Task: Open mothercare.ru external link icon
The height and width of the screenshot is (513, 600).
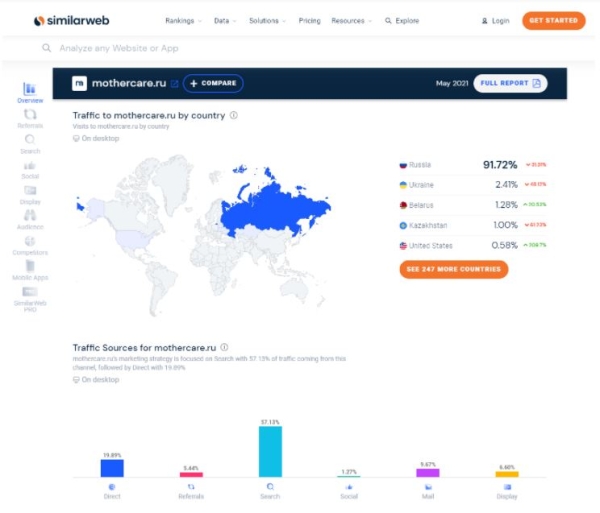Action: pos(174,83)
